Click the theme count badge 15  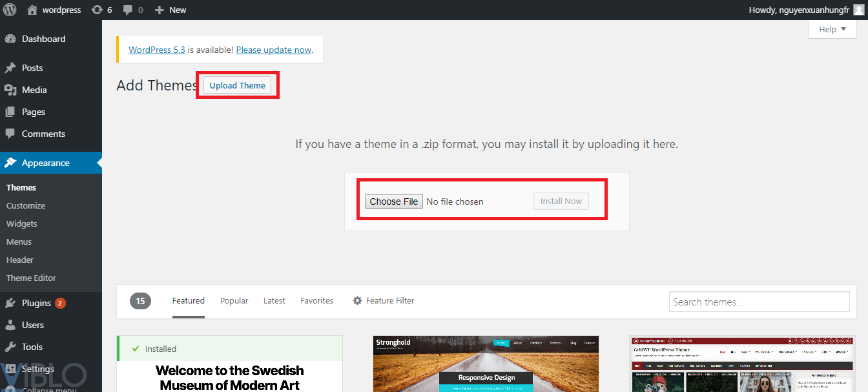coord(140,300)
